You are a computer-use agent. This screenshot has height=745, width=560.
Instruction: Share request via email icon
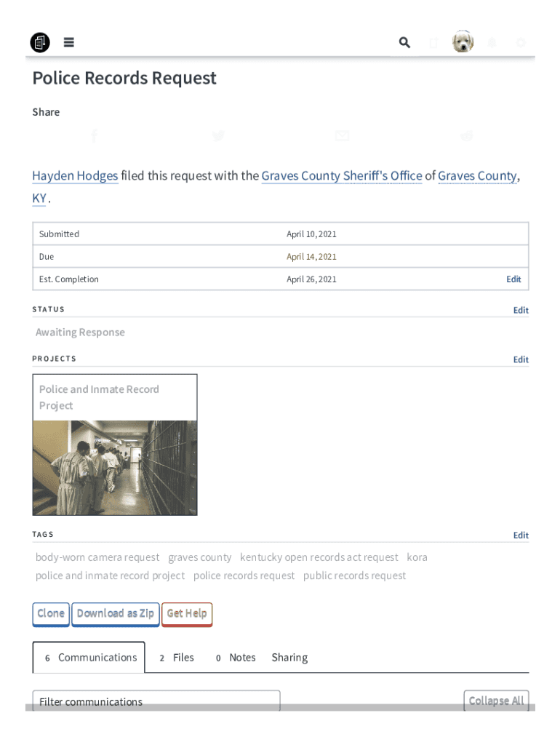(342, 136)
